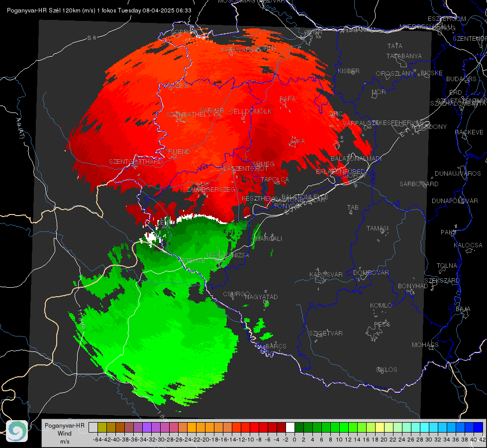
Task: Click the ESZTERGOM city label
Action: [447, 19]
